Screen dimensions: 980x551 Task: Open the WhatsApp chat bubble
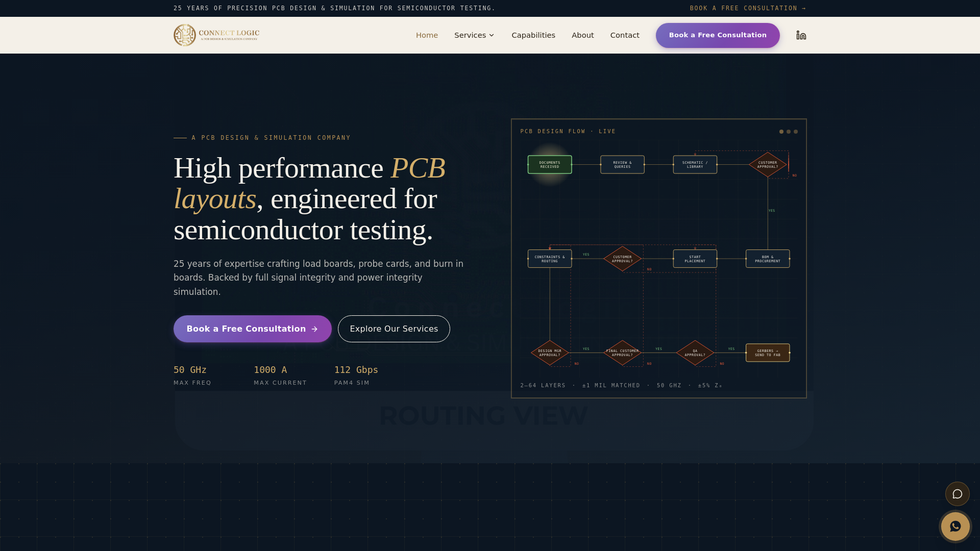[955, 527]
